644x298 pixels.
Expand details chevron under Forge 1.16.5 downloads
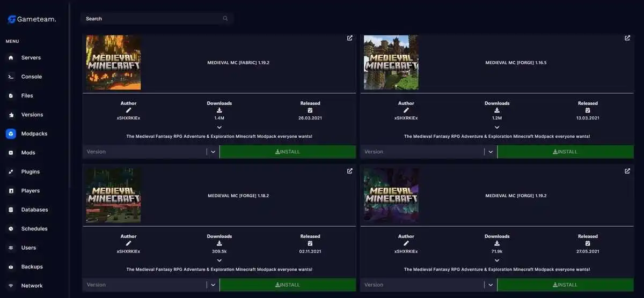click(x=497, y=128)
